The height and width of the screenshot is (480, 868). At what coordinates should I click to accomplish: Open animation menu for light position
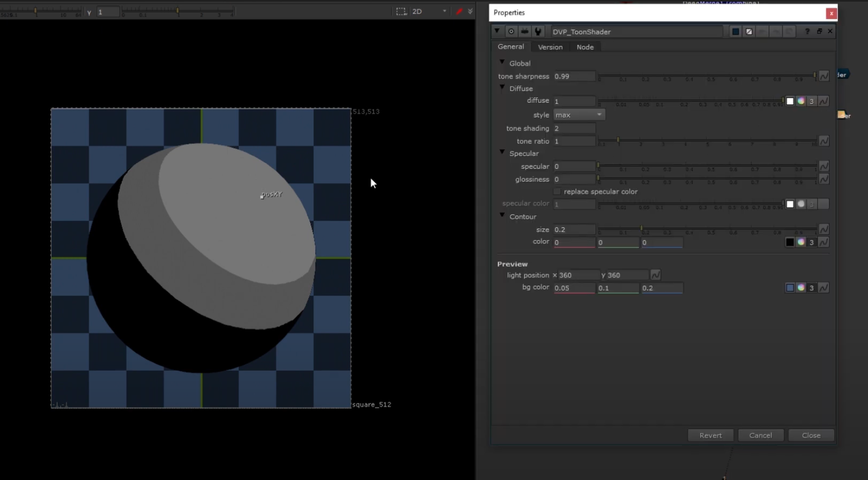click(x=655, y=275)
